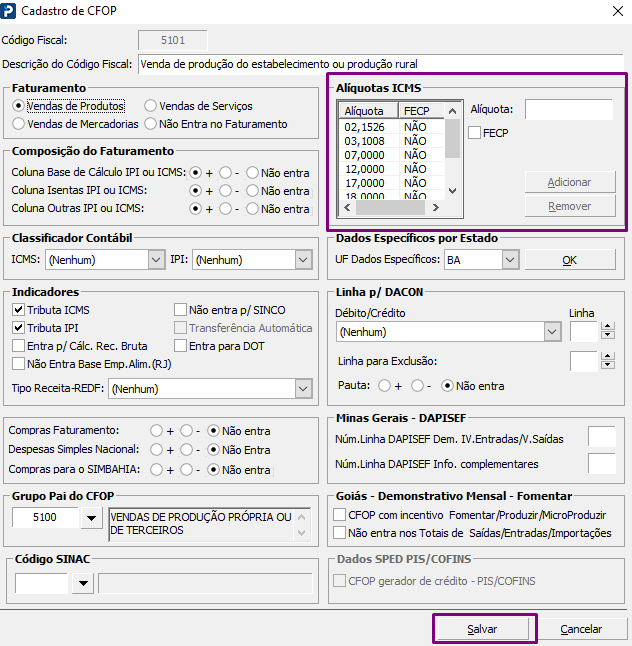
Task: Select the 12,0000 alíquota row
Action: (x=391, y=169)
